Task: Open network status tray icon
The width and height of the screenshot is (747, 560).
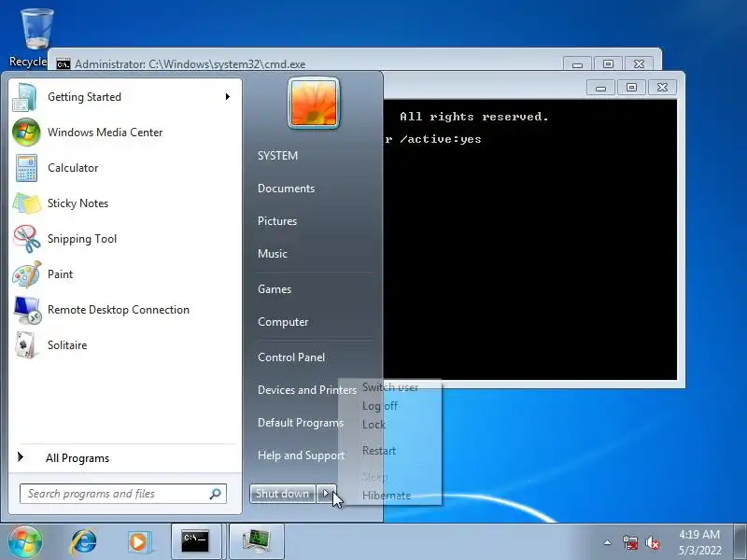Action: point(630,542)
